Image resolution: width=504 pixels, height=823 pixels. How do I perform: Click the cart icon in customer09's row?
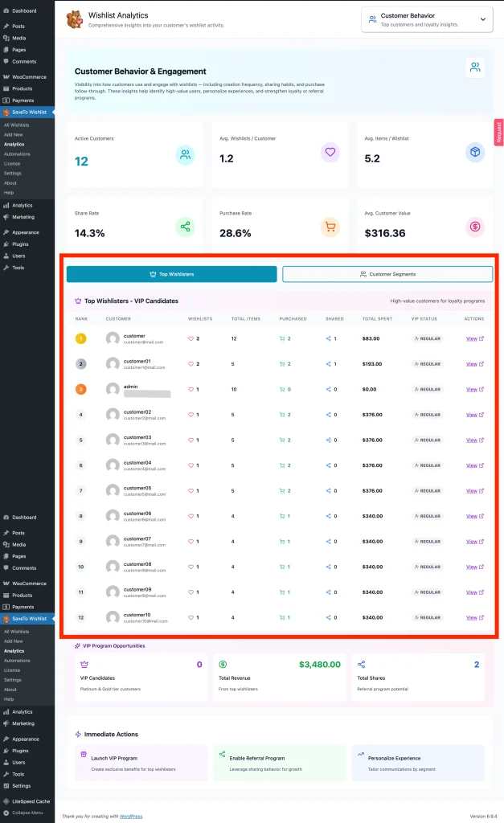tap(282, 592)
